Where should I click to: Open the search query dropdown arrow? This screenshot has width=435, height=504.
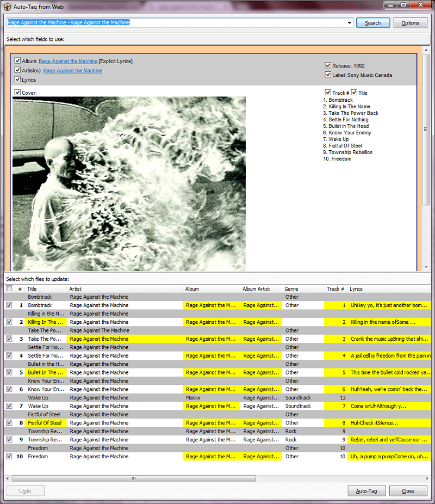point(349,23)
